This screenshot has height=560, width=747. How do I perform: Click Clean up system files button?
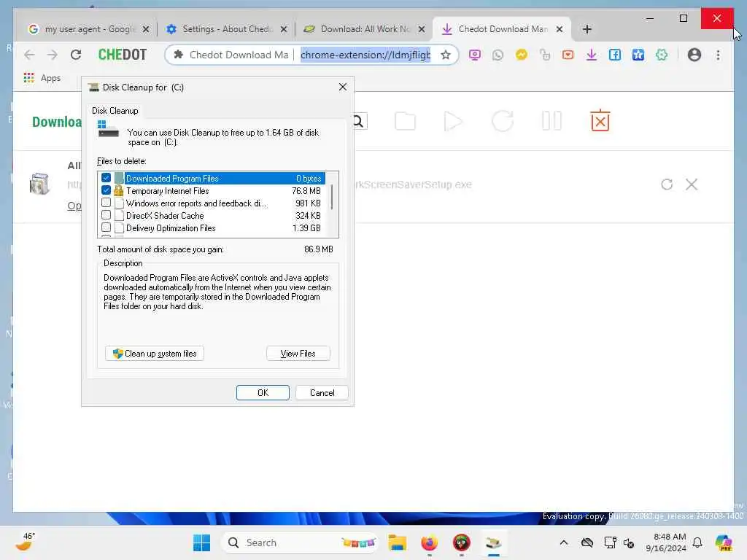(155, 354)
